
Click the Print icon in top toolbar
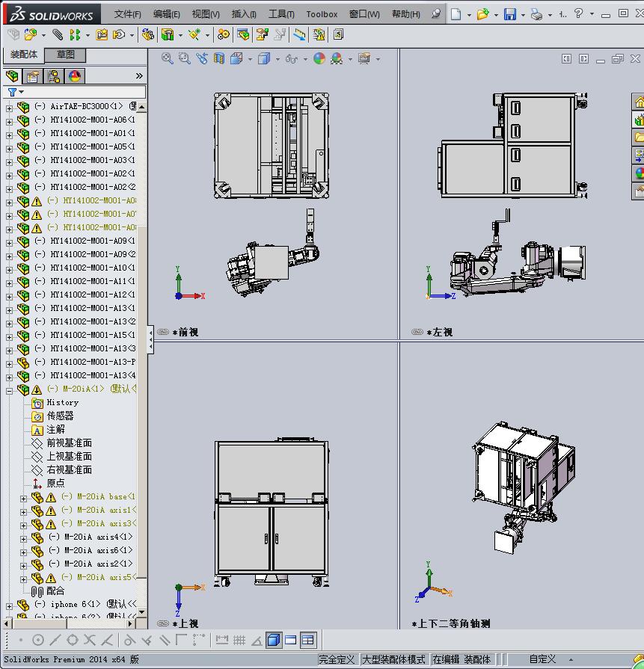pos(536,14)
